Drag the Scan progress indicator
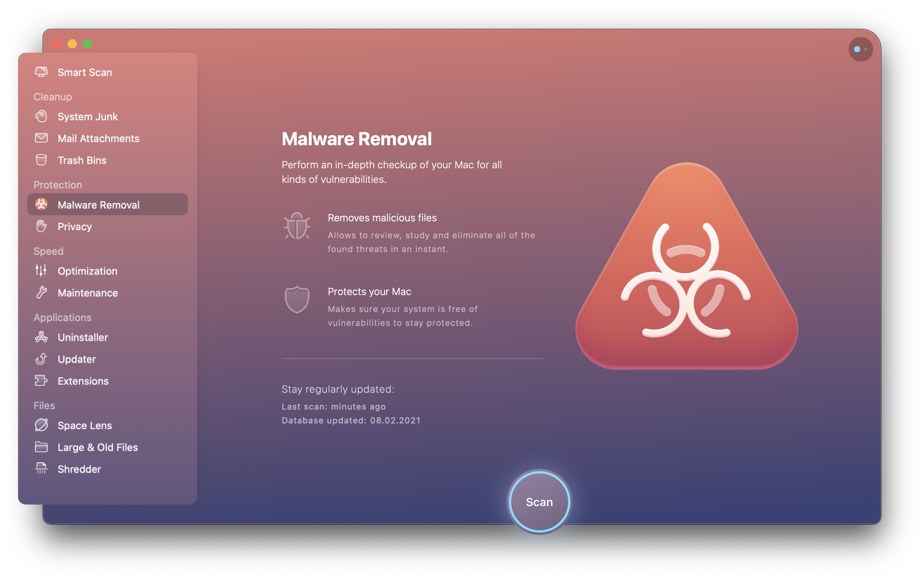Screen dimensions: 924x581 [539, 501]
